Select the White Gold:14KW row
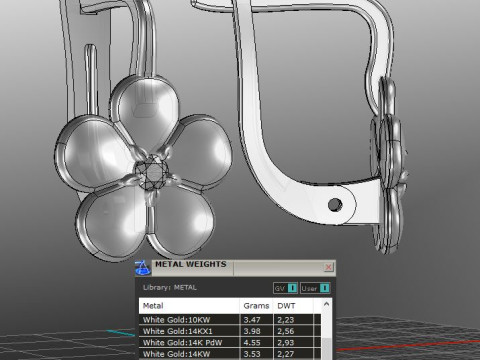480x360 pixels. pyautogui.click(x=230, y=354)
